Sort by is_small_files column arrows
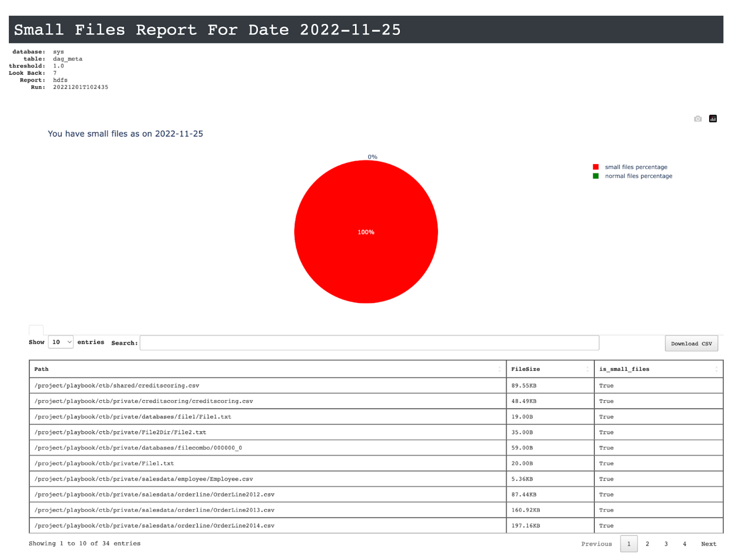 tap(716, 369)
